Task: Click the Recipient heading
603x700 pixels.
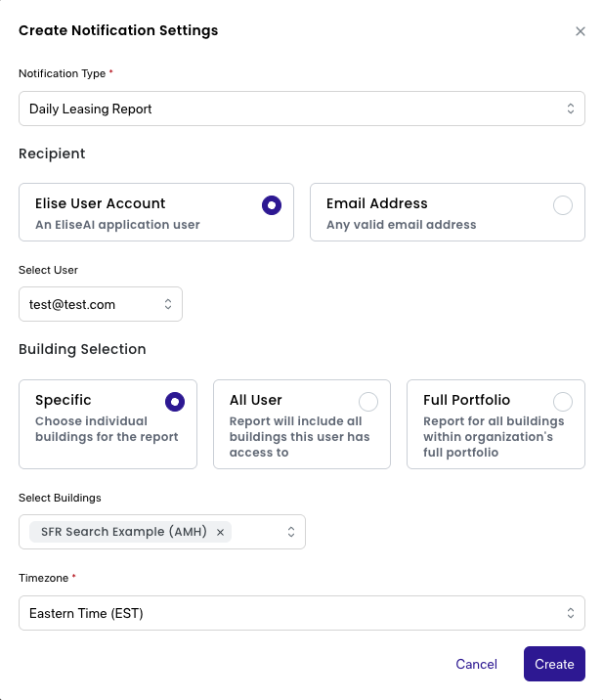Action: coord(52,153)
